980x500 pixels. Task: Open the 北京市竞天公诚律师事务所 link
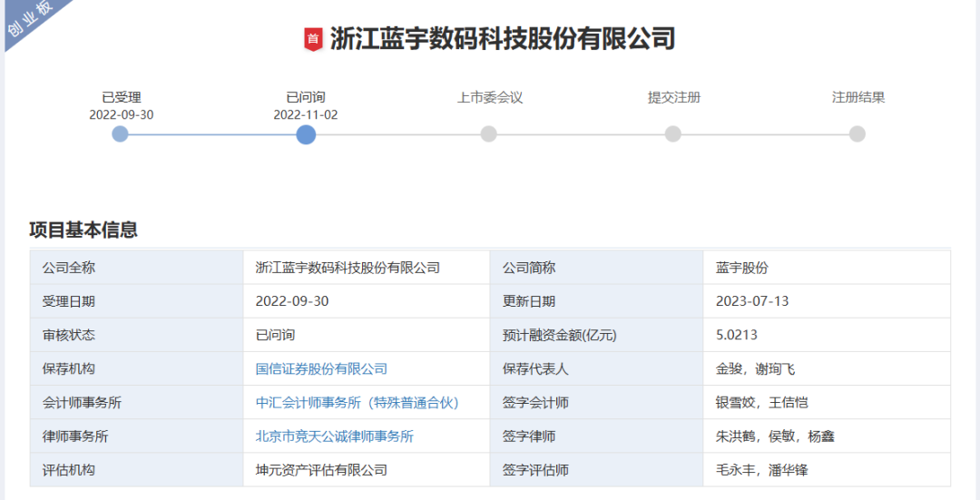[334, 436]
